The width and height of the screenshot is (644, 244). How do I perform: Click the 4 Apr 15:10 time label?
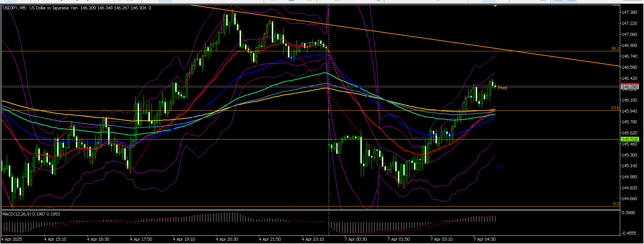click(55, 239)
